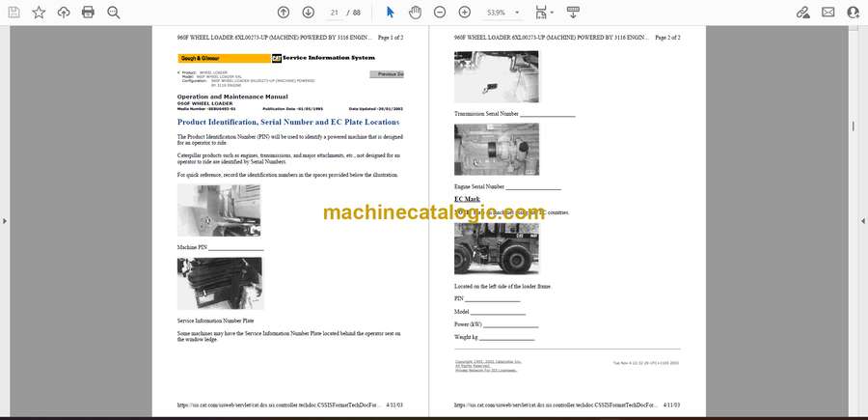The height and width of the screenshot is (420, 868).
Task: Click the engine serial number photo
Action: (x=497, y=149)
